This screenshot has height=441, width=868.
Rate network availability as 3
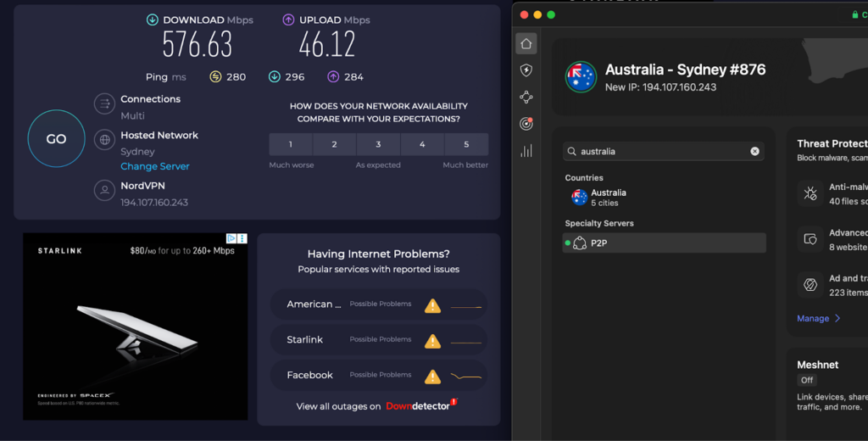pos(378,144)
